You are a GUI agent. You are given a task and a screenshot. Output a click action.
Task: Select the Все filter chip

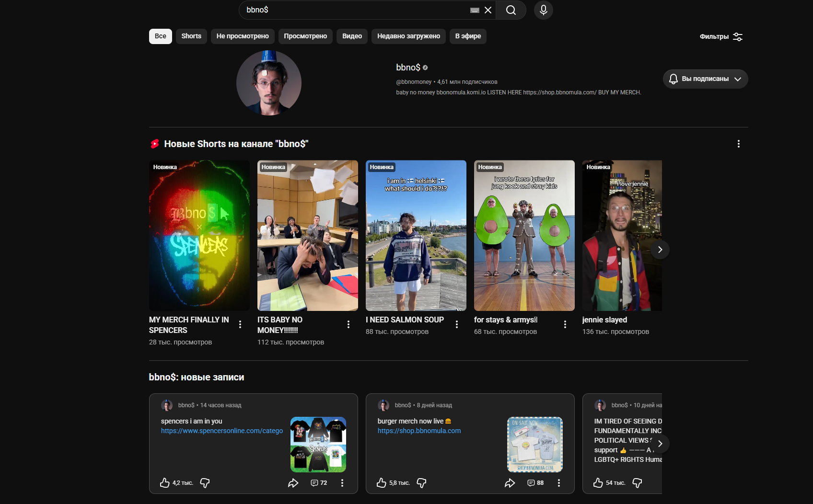[x=161, y=36]
